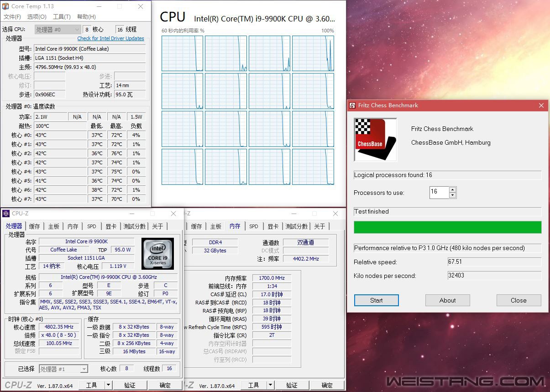Close the front CPU-Z window
This screenshot has height=392, width=550.
(173, 213)
